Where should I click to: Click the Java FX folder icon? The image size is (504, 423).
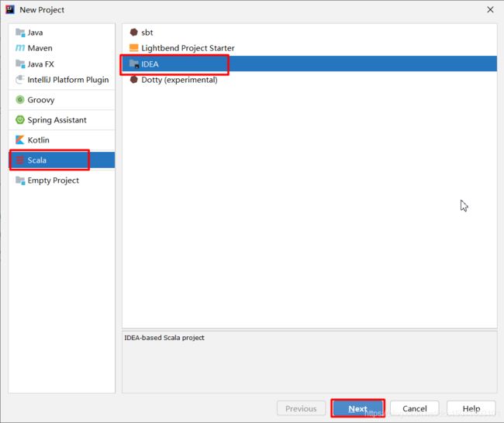tap(20, 64)
